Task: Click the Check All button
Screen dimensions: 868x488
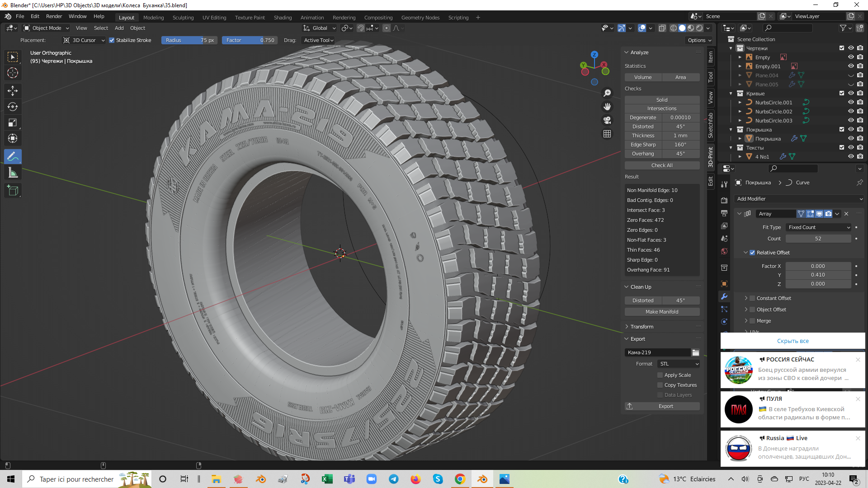Action: [662, 165]
